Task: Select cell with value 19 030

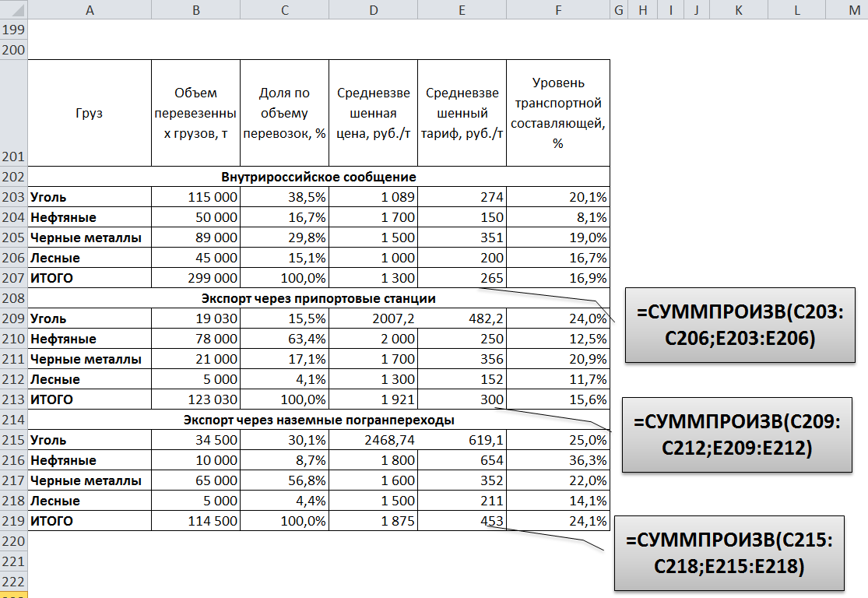Action: point(196,318)
